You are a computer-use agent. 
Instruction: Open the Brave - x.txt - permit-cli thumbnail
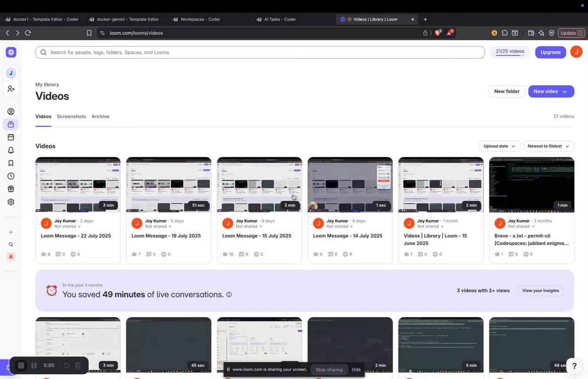[531, 185]
